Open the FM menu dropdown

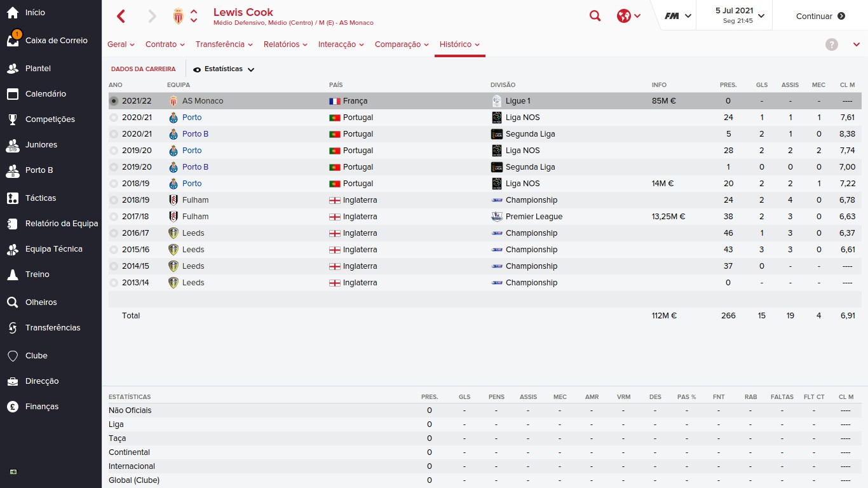point(677,17)
